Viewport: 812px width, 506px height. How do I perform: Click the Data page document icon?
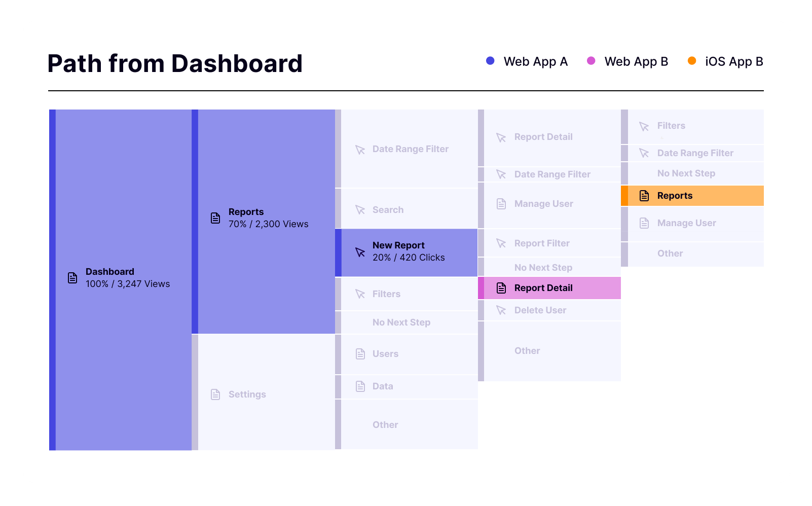360,386
